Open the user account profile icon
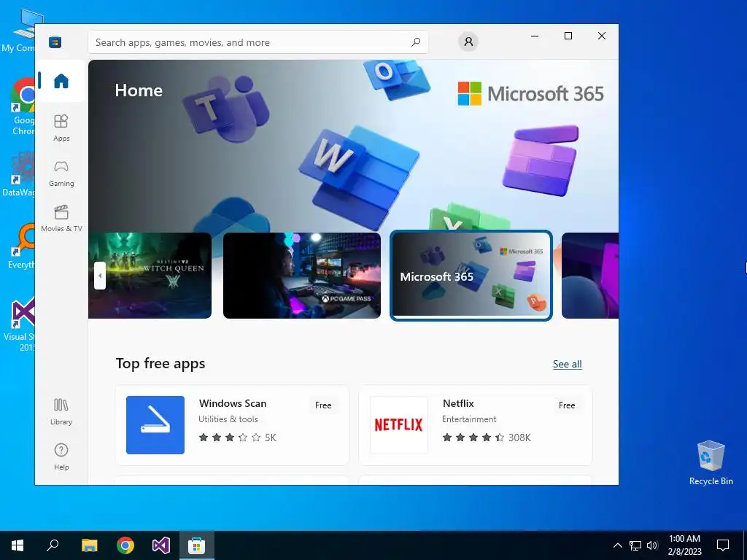 [x=468, y=42]
